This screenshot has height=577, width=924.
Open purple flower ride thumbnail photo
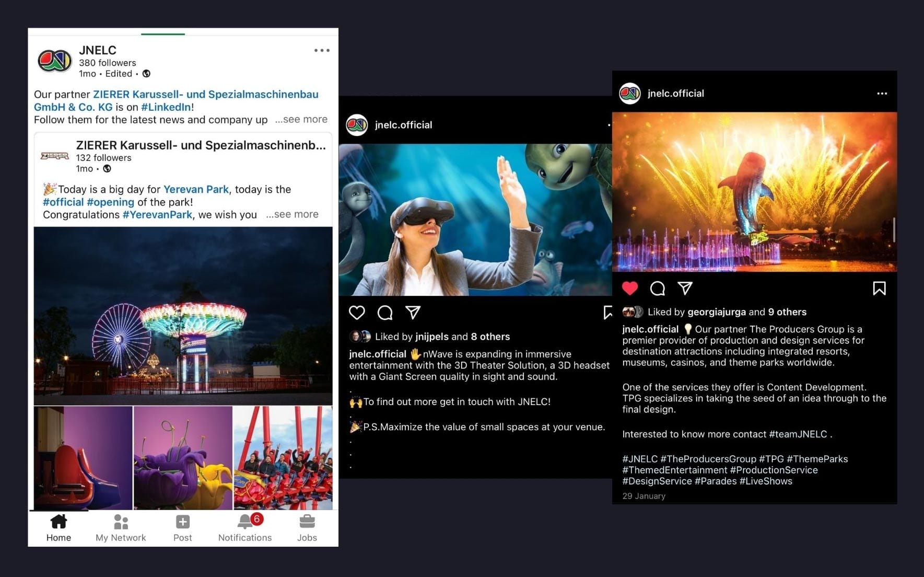183,458
